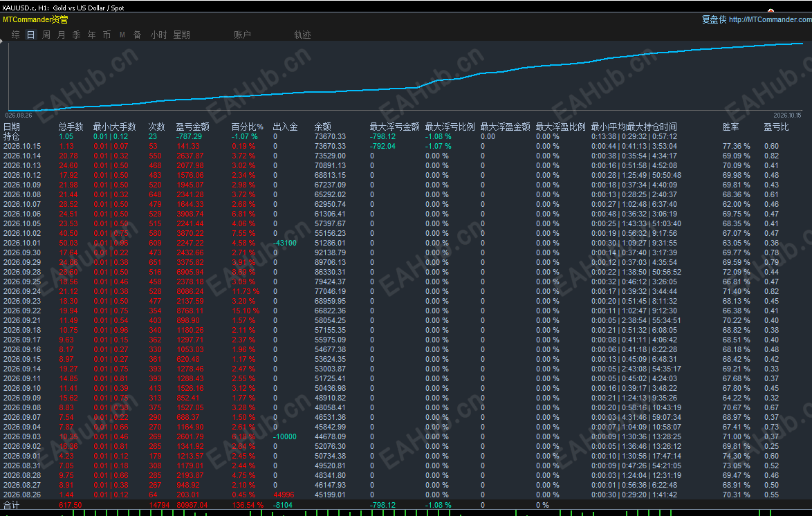Select the 2026.10.01 date row
The width and height of the screenshot is (812, 516).
tap(22, 243)
